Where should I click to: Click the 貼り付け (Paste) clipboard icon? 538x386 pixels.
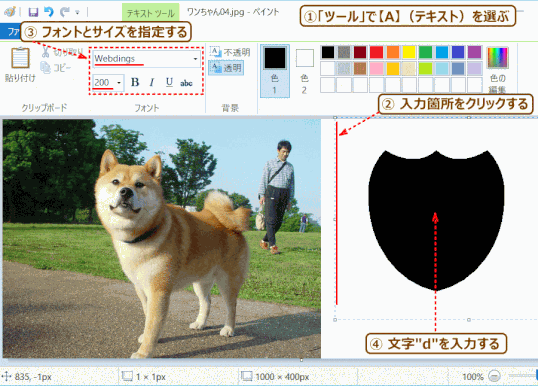coord(20,58)
